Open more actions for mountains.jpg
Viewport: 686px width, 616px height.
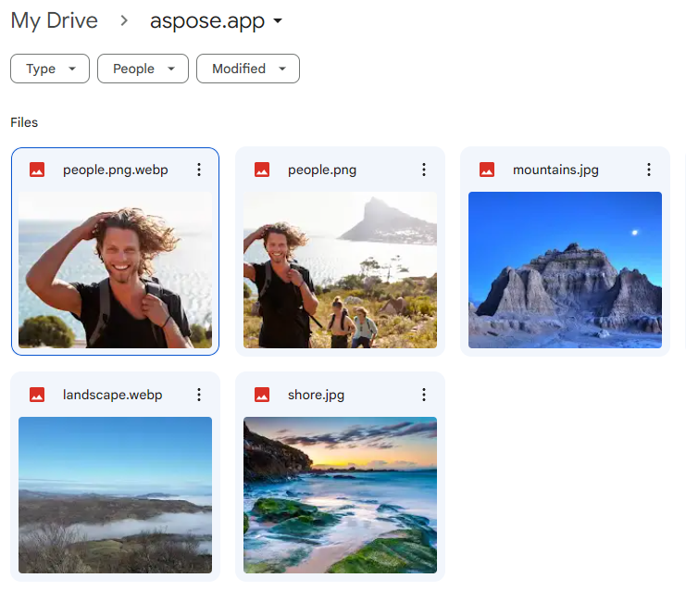pyautogui.click(x=649, y=170)
